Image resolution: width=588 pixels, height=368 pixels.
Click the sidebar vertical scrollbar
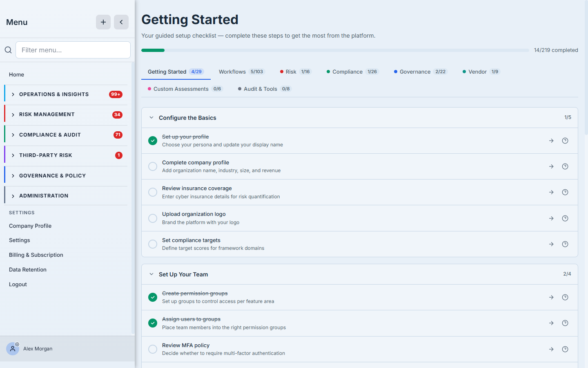[133, 199]
